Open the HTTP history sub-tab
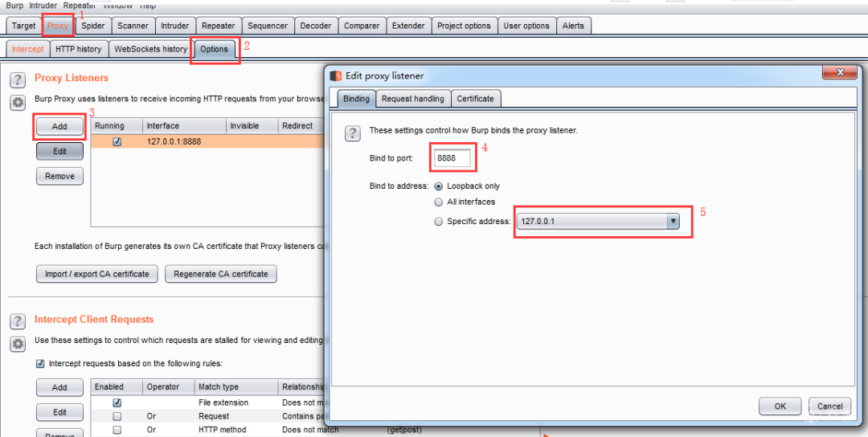 [x=78, y=49]
